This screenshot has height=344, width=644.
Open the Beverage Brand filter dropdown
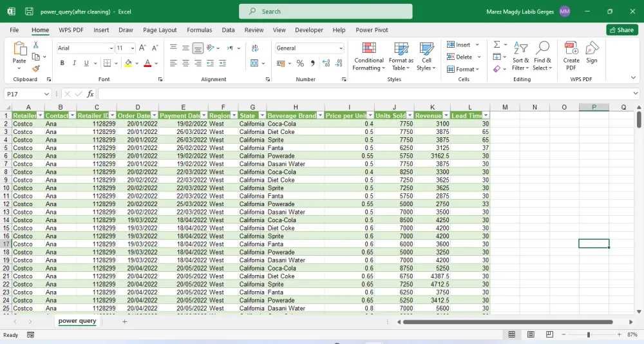[320, 115]
